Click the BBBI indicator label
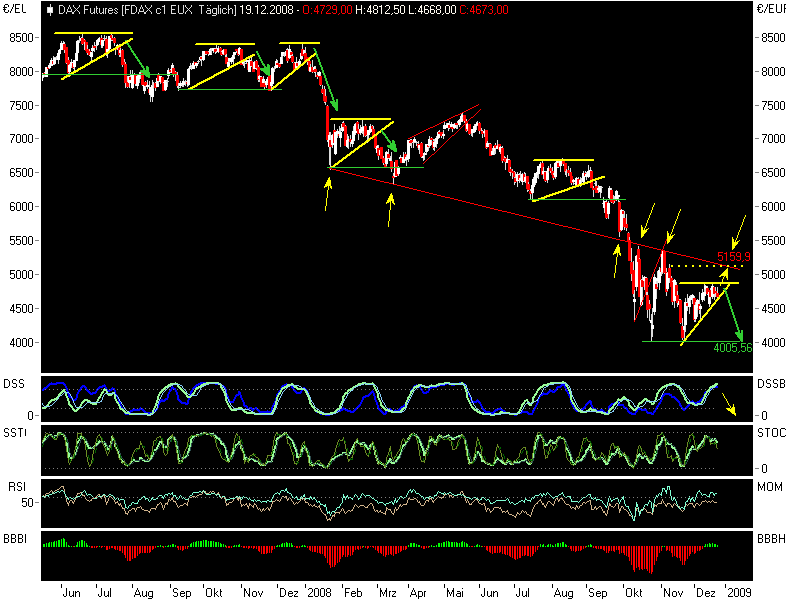 click(14, 537)
